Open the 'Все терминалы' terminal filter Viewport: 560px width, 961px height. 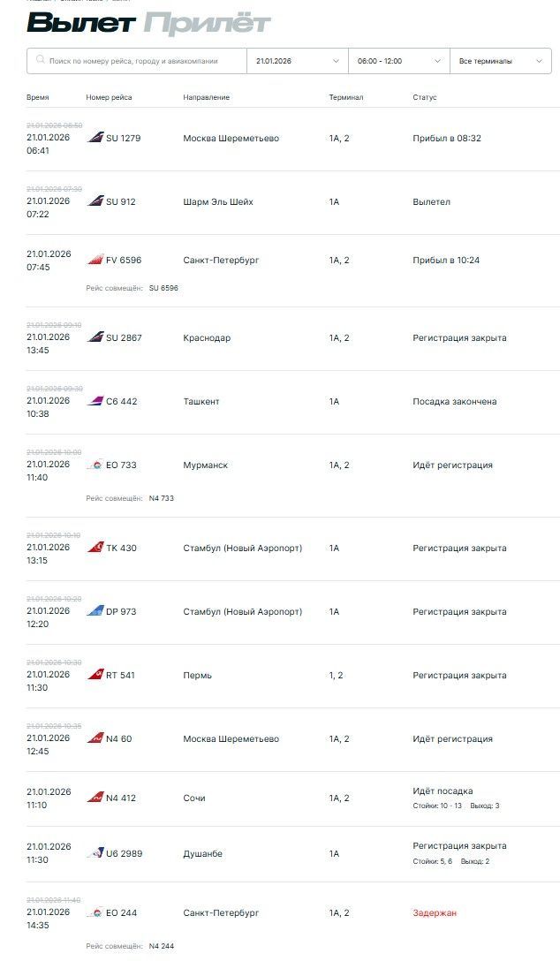[x=500, y=61]
